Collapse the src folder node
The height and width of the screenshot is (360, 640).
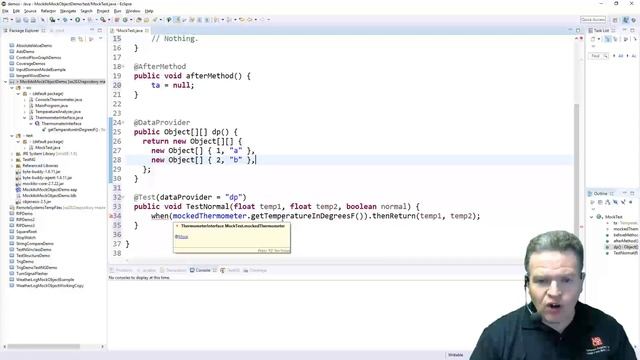point(12,88)
